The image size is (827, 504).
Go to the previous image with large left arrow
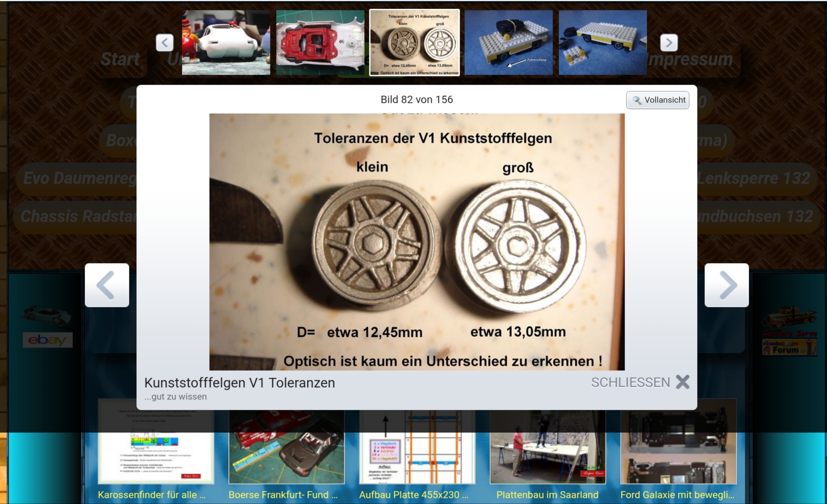coord(107,285)
